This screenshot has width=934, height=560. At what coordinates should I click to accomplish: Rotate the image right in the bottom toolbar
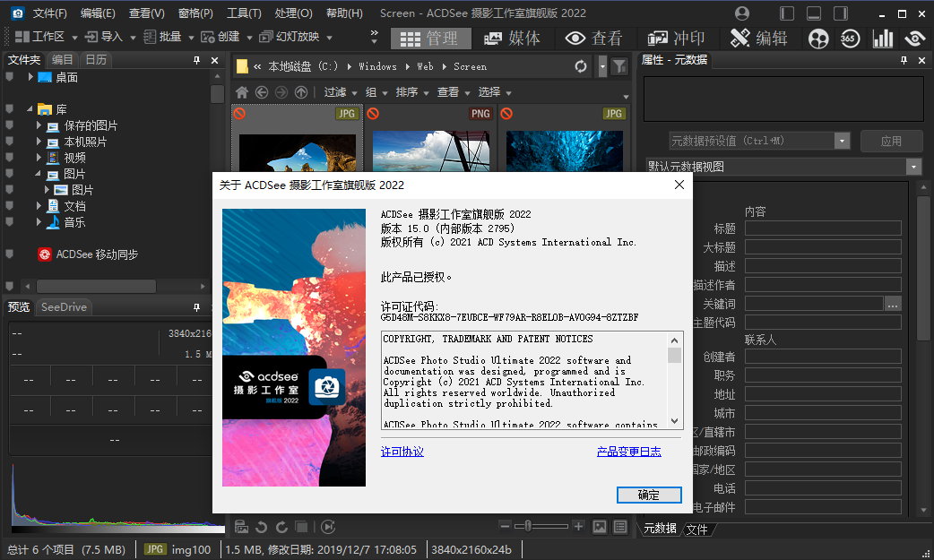281,527
